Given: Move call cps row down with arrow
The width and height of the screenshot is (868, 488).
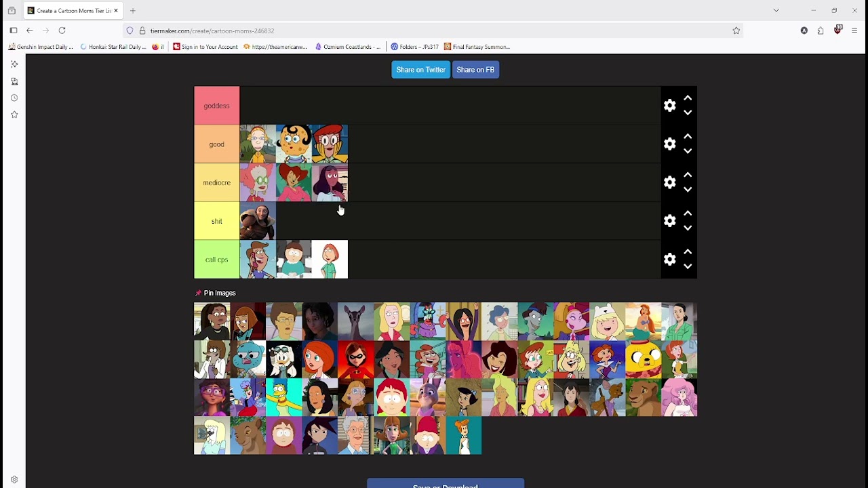Looking at the screenshot, I should pos(688,267).
